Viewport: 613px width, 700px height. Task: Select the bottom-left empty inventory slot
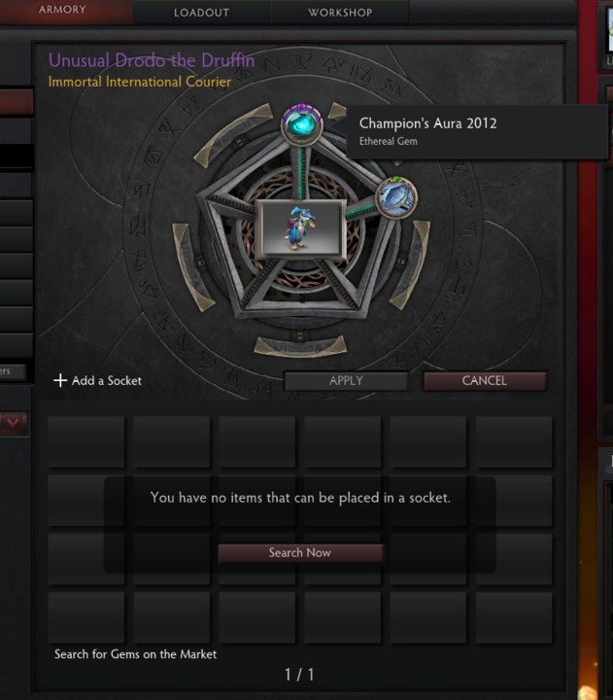coord(86,617)
